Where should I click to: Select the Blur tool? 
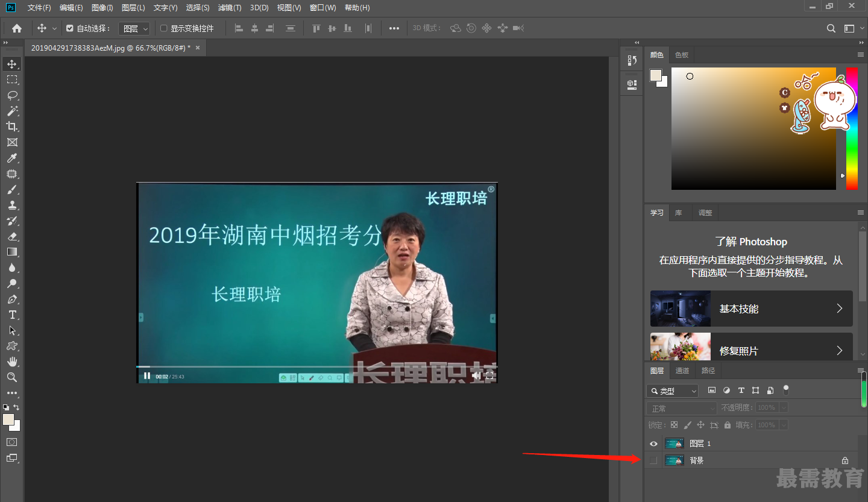[12, 268]
